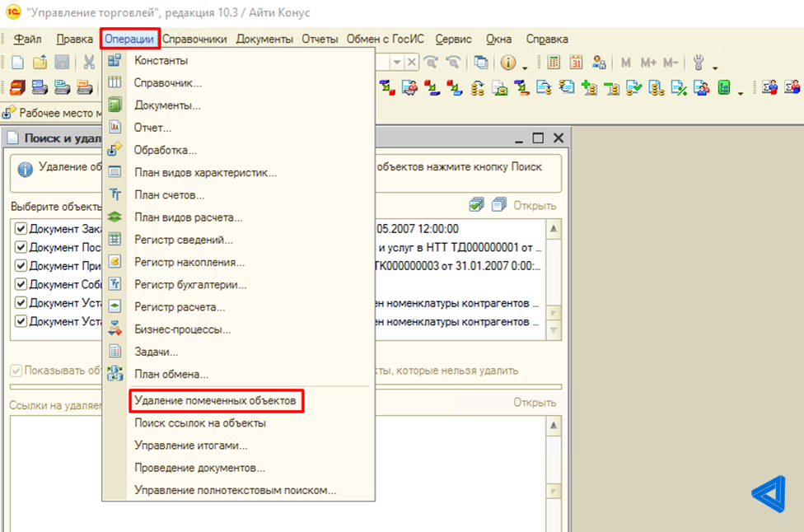Click the Check all icon above list
This screenshot has width=804, height=532.
click(476, 205)
